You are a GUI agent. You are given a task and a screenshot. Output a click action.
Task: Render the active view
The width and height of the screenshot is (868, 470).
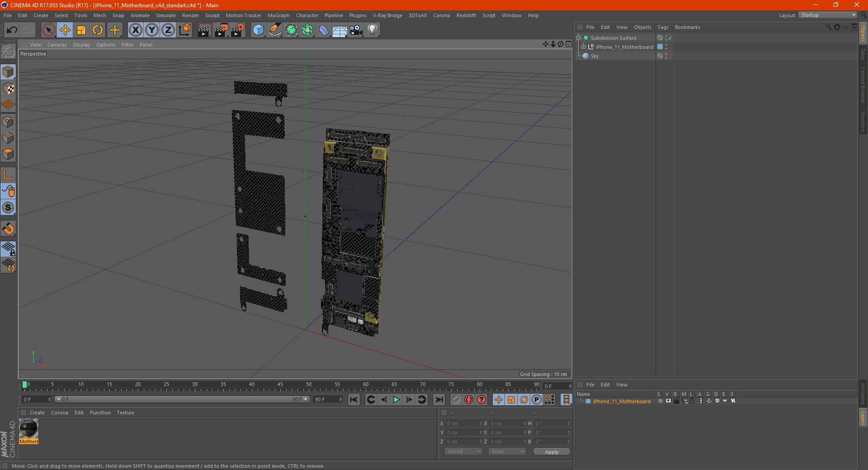(x=204, y=30)
